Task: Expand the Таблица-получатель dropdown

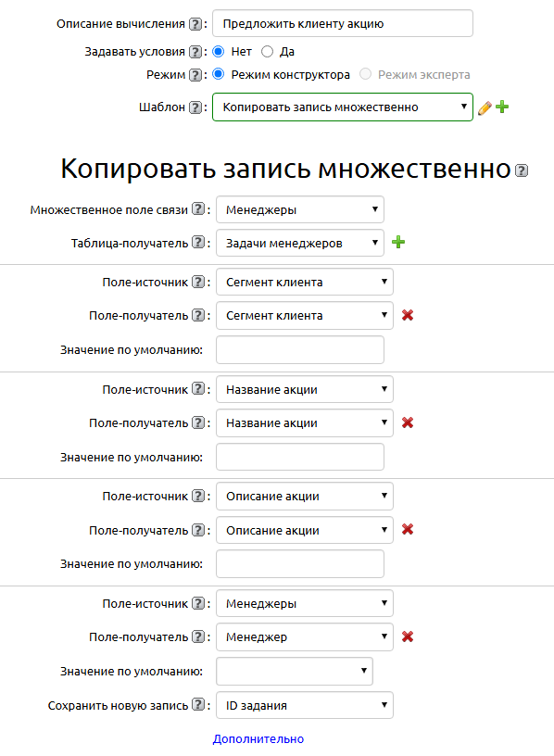Action: [x=300, y=241]
